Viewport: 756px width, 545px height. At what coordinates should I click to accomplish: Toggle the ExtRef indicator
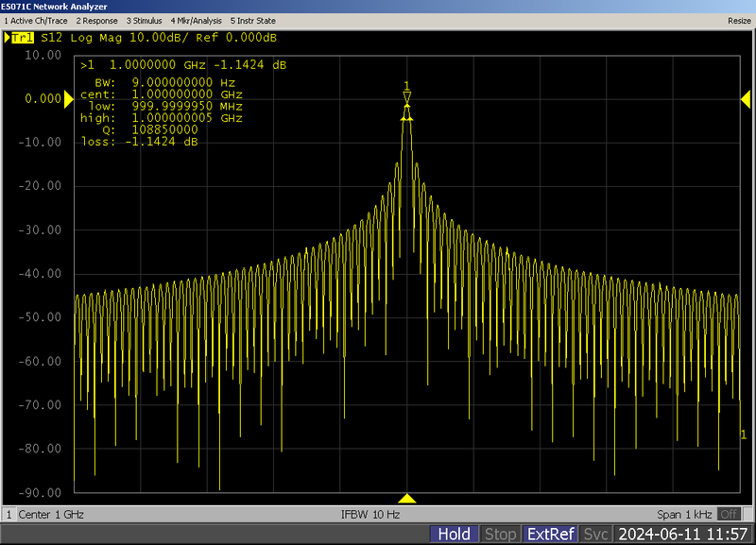coord(550,535)
